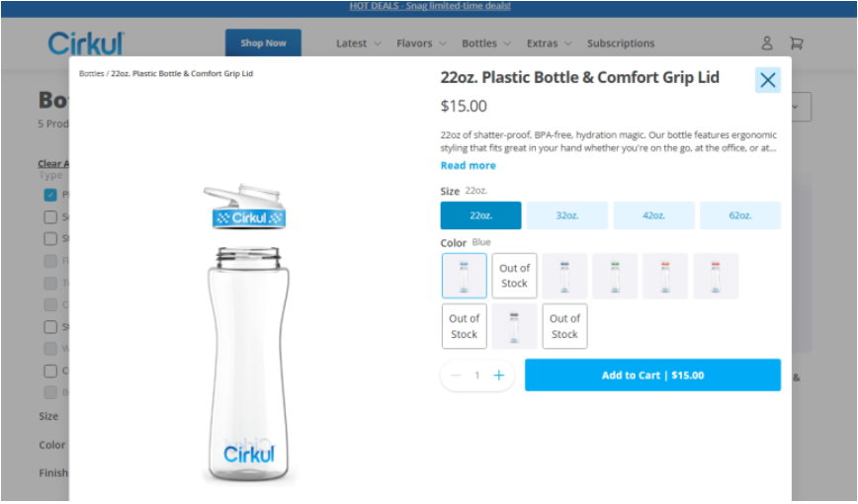Click the Cirkul logo in header
The width and height of the screenshot is (858, 504).
86,43
